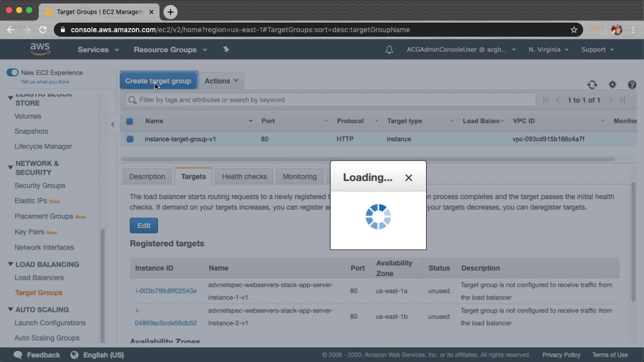The image size is (644, 362).
Task: Click Create target group button
Action: click(158, 81)
